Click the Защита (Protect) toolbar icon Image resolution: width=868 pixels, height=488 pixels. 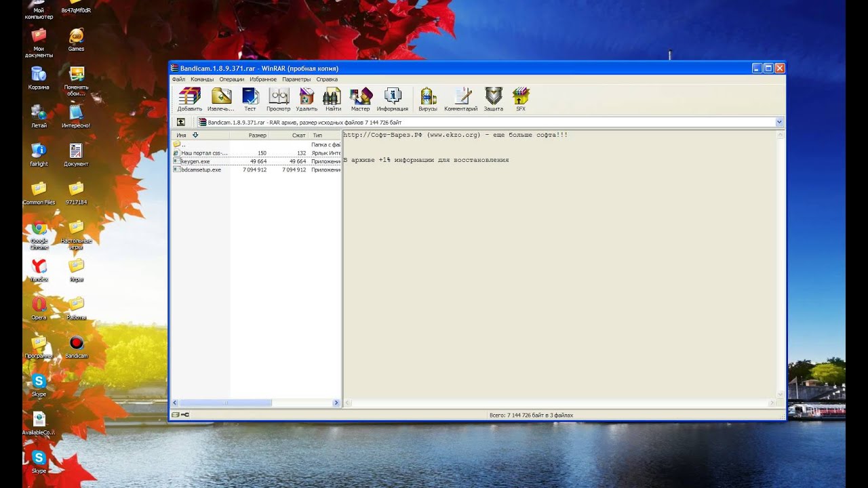(x=494, y=99)
